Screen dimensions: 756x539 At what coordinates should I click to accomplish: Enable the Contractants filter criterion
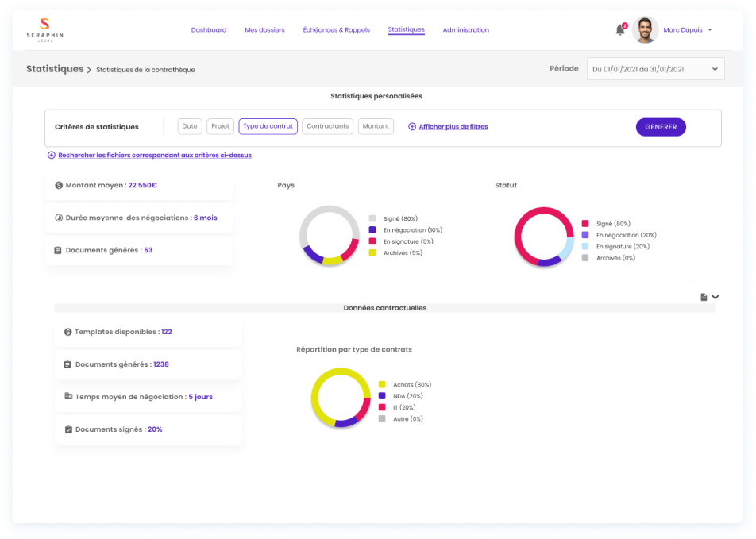(327, 125)
